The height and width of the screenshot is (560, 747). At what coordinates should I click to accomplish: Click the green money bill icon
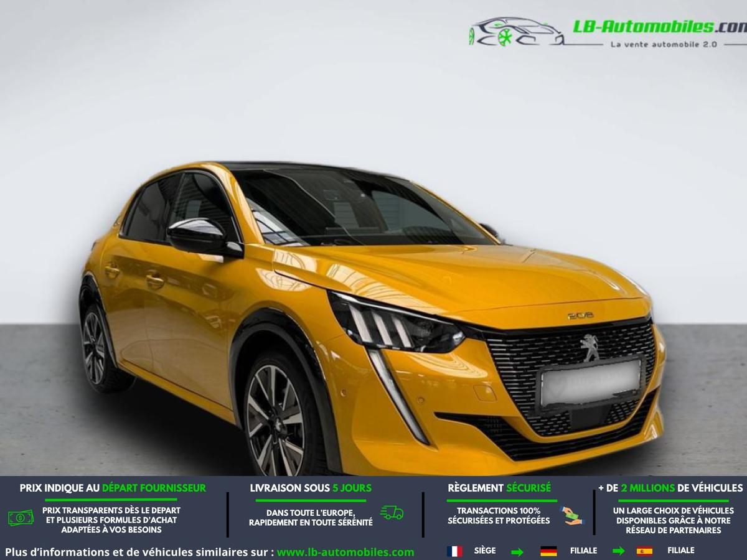tap(21, 518)
